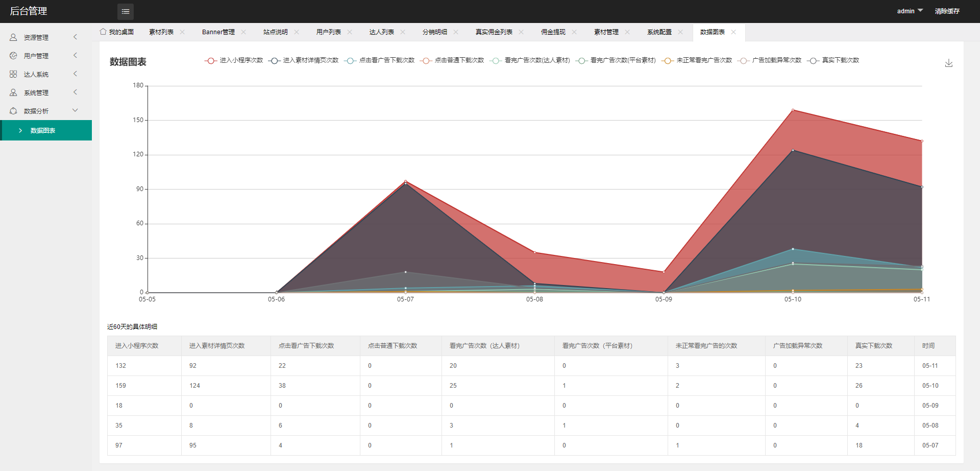
Task: Switch to 素材列表 tab
Action: pyautogui.click(x=161, y=32)
